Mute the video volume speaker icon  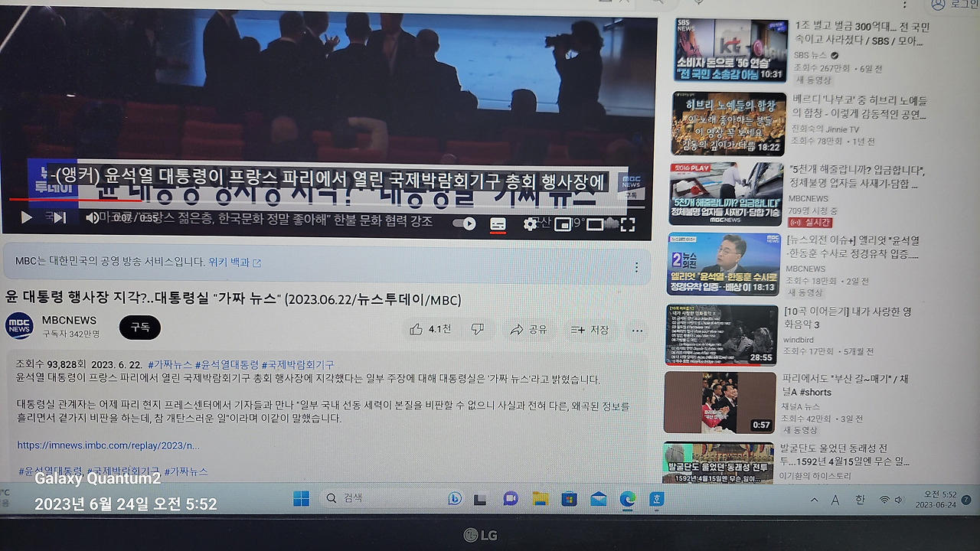pos(92,218)
